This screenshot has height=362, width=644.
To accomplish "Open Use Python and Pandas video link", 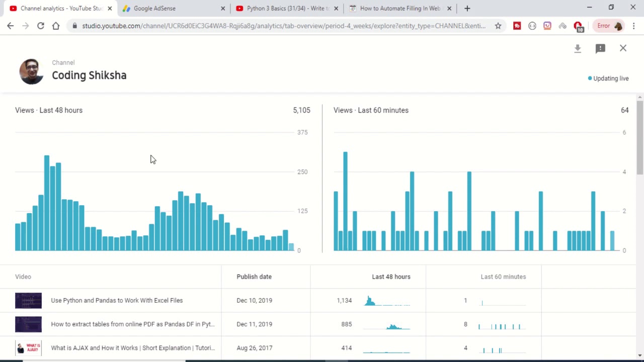I will [x=117, y=300].
